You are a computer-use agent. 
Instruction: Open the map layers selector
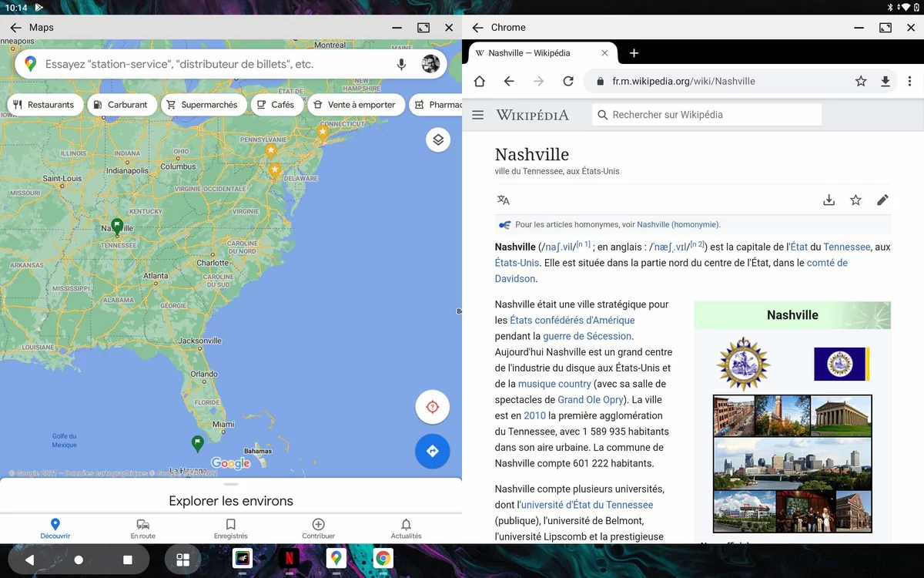438,139
